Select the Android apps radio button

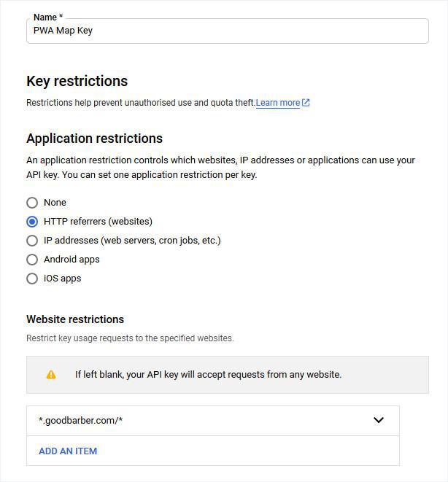click(32, 260)
